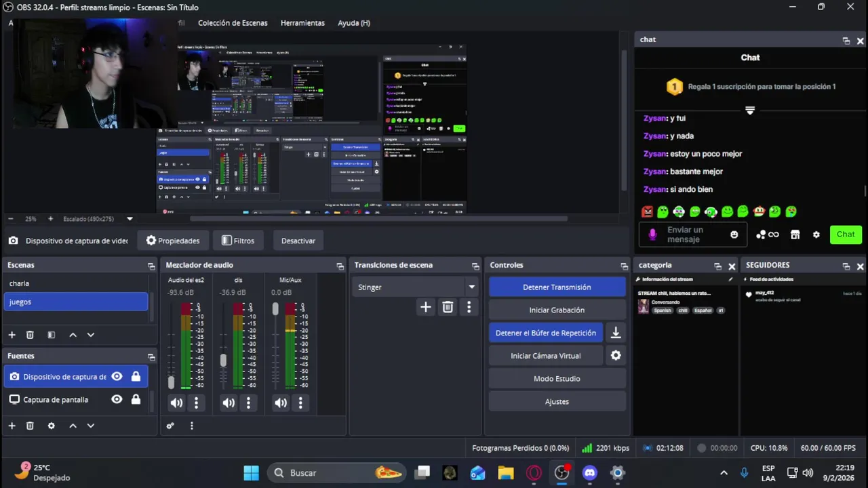The height and width of the screenshot is (488, 868).
Task: Collapse the gift subscription banner in chat
Action: (750, 110)
